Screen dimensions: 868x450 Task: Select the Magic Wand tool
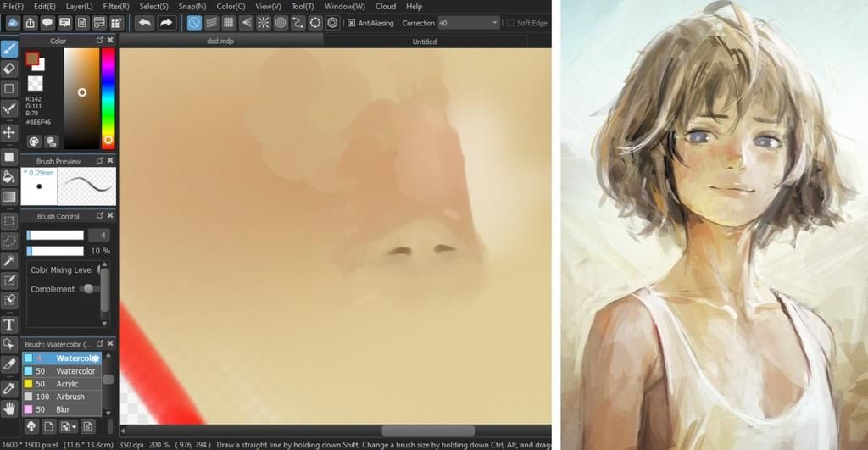coord(8,261)
